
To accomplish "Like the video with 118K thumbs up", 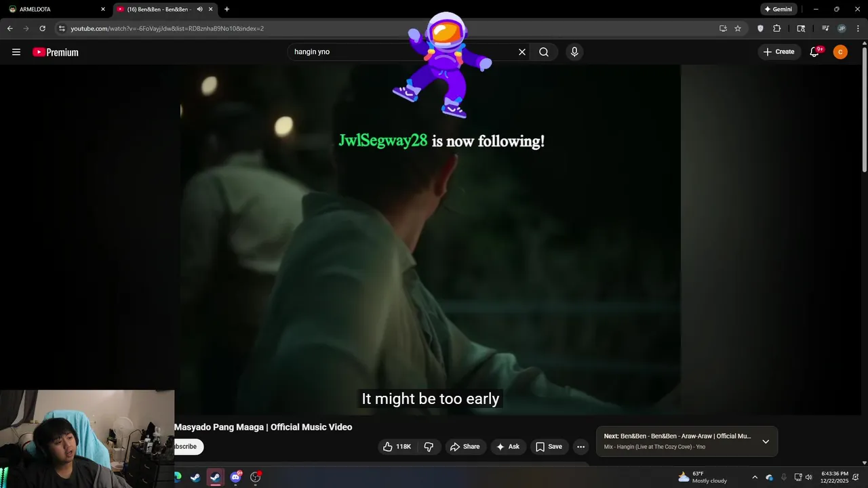I will click(x=397, y=447).
